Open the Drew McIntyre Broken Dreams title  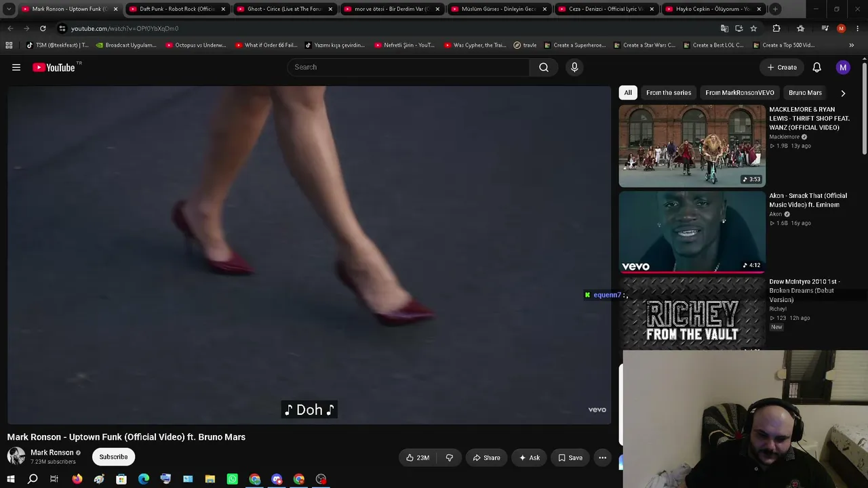(805, 291)
